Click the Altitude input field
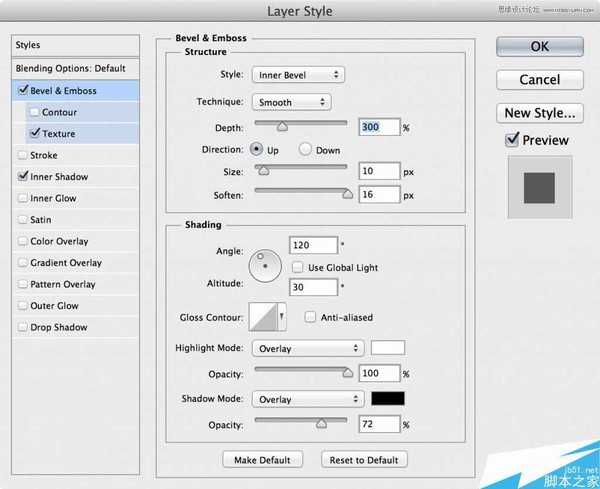Screen dimensions: 600x489 click(x=313, y=287)
